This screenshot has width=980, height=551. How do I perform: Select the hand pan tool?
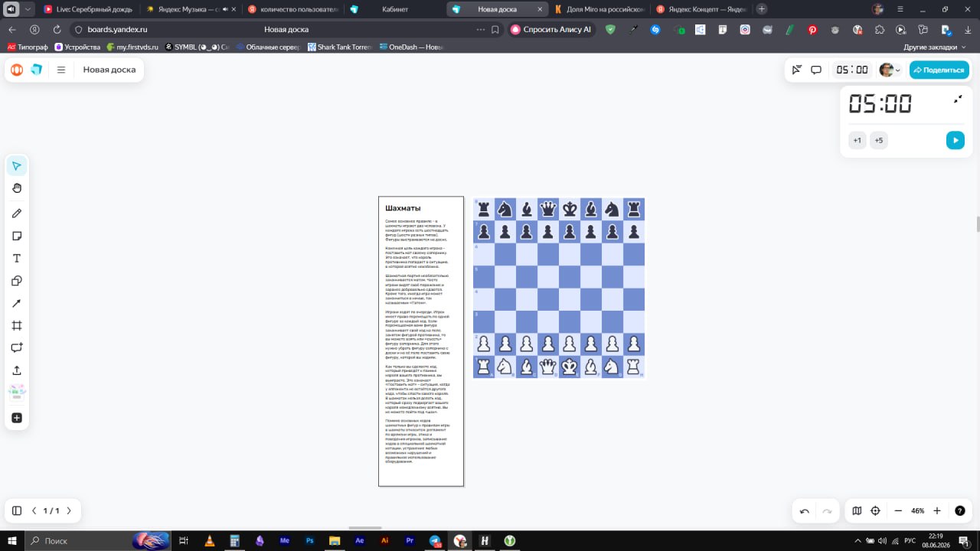[x=17, y=188]
